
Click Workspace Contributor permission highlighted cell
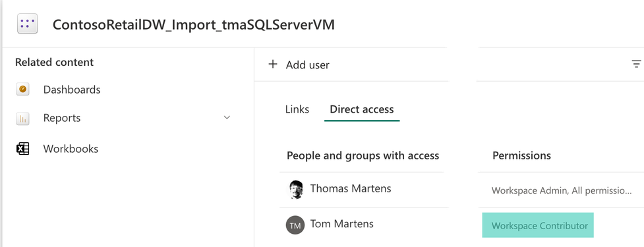[538, 225]
